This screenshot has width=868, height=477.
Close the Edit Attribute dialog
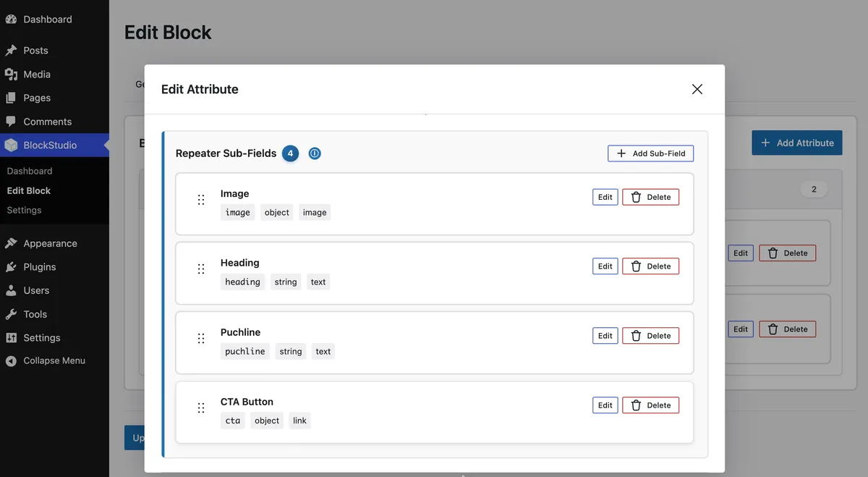point(697,89)
